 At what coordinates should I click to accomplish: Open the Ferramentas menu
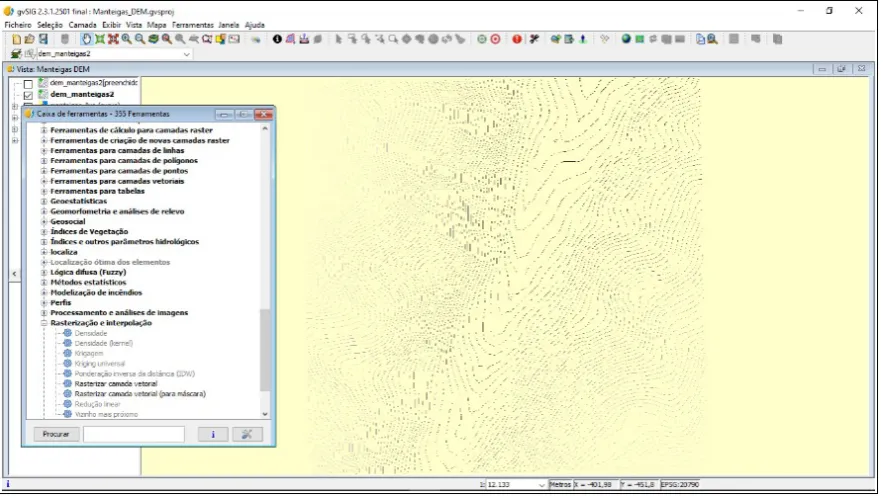[193, 25]
